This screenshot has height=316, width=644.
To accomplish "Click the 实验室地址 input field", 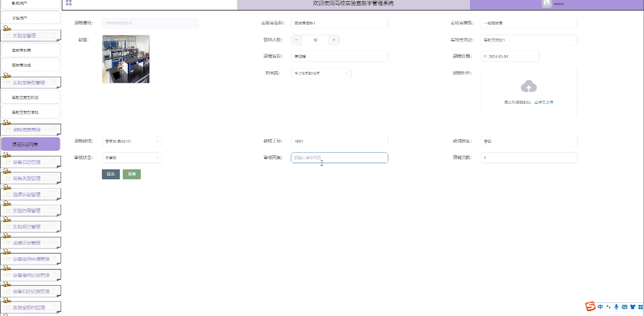I will pos(529,40).
